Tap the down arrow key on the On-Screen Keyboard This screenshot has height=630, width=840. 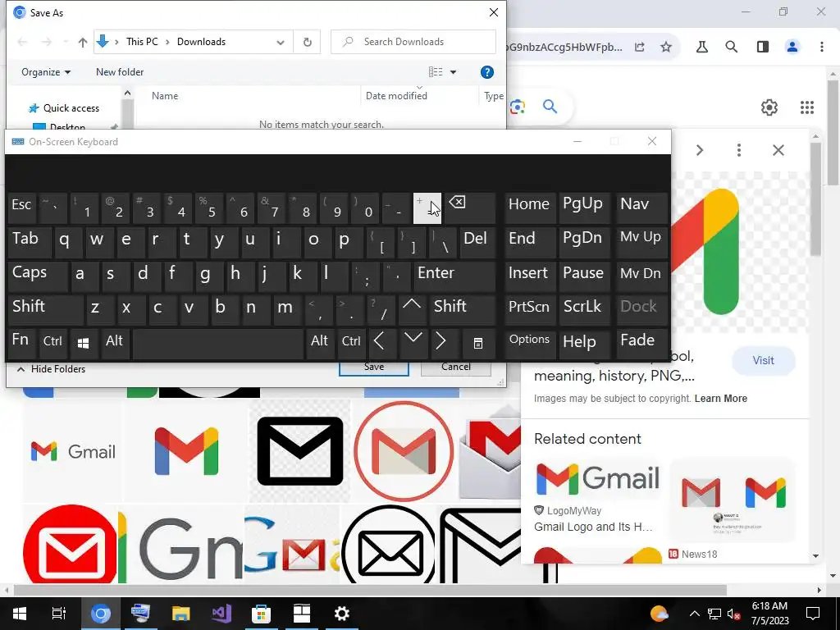(413, 344)
